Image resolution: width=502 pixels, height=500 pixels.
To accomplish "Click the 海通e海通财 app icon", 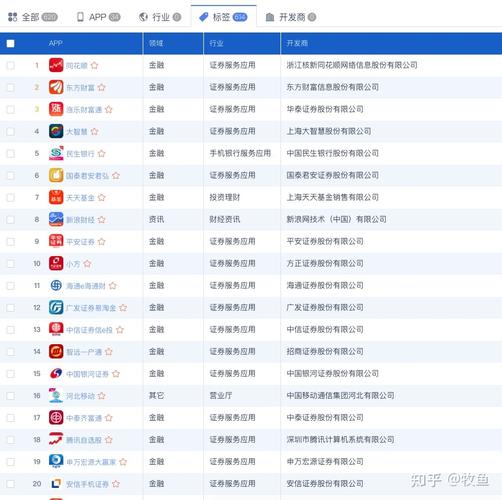I will (56, 285).
